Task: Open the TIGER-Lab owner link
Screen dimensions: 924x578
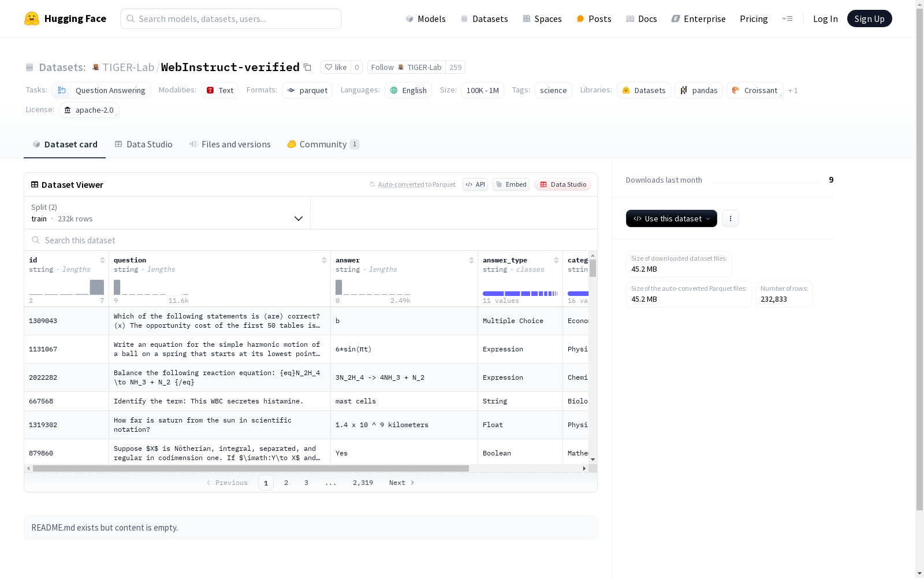Action: (128, 67)
